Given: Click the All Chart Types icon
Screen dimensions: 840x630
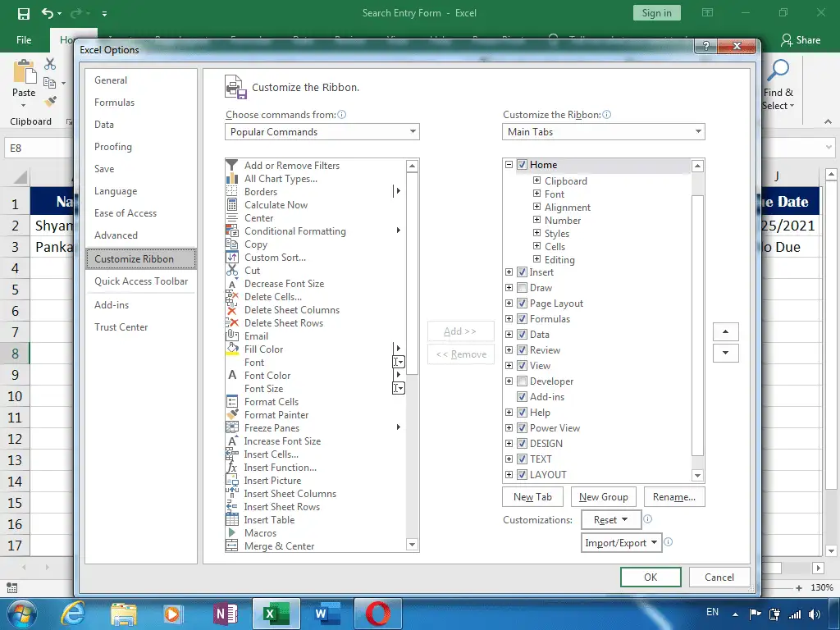Looking at the screenshot, I should 231,178.
